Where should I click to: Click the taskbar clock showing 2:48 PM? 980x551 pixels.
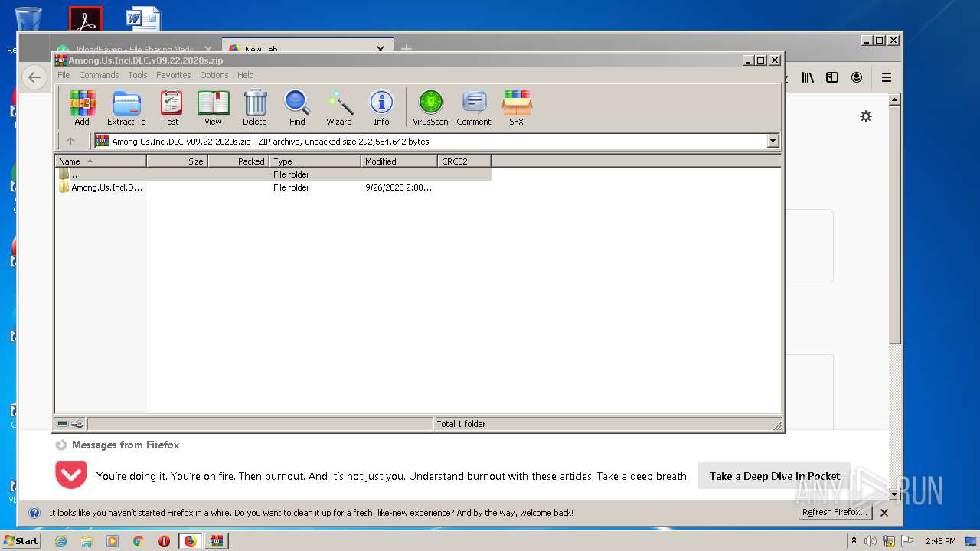click(x=940, y=541)
